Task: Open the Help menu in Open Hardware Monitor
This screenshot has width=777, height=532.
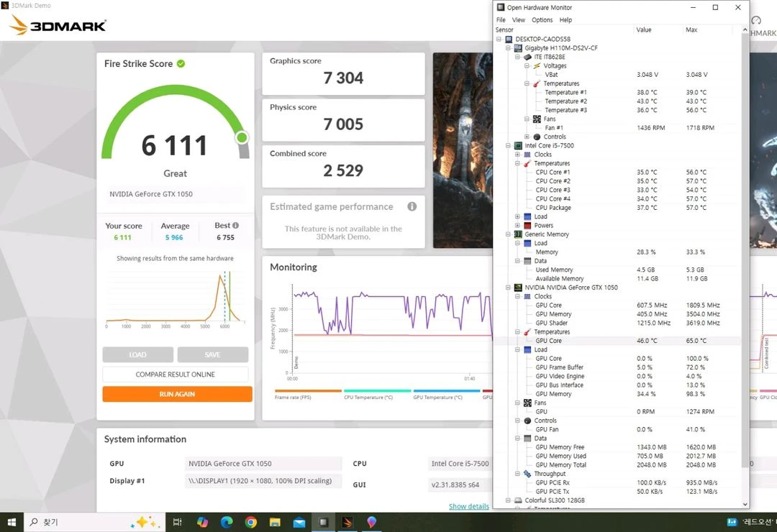Action: click(x=565, y=20)
